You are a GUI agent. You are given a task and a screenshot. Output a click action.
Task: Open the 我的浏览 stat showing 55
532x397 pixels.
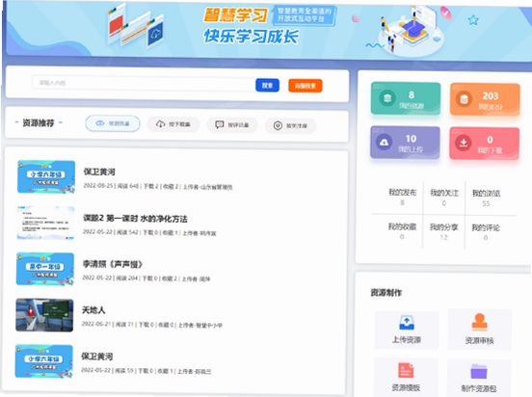(x=486, y=198)
